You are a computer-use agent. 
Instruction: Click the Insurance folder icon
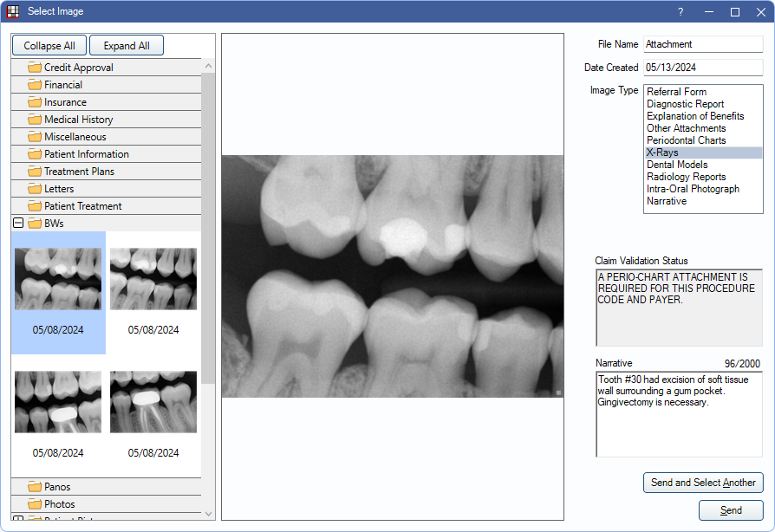(x=35, y=102)
